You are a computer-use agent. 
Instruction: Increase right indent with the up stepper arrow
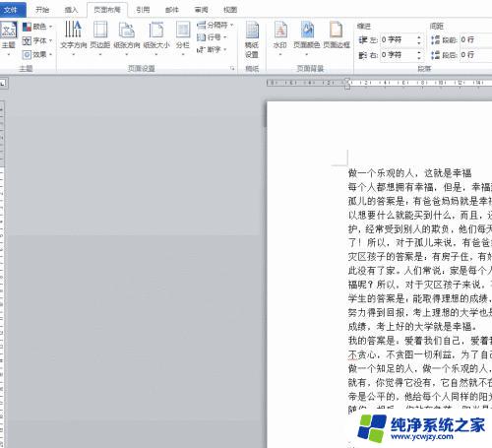tap(419, 51)
